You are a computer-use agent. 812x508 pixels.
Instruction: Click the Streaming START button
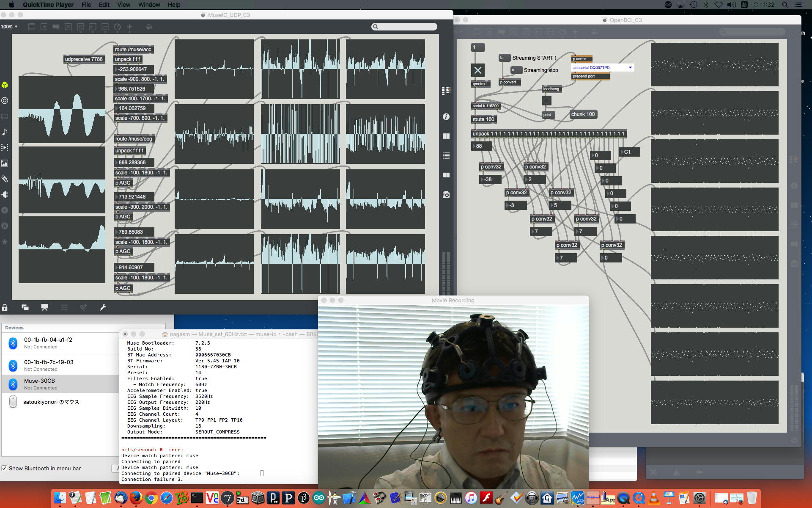pos(504,58)
